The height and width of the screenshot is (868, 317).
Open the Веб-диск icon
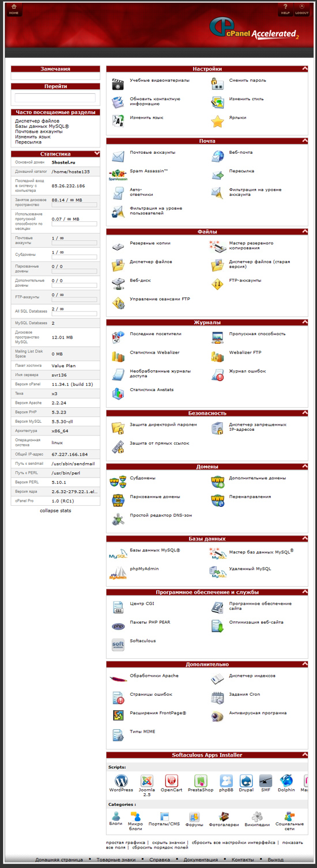[118, 284]
